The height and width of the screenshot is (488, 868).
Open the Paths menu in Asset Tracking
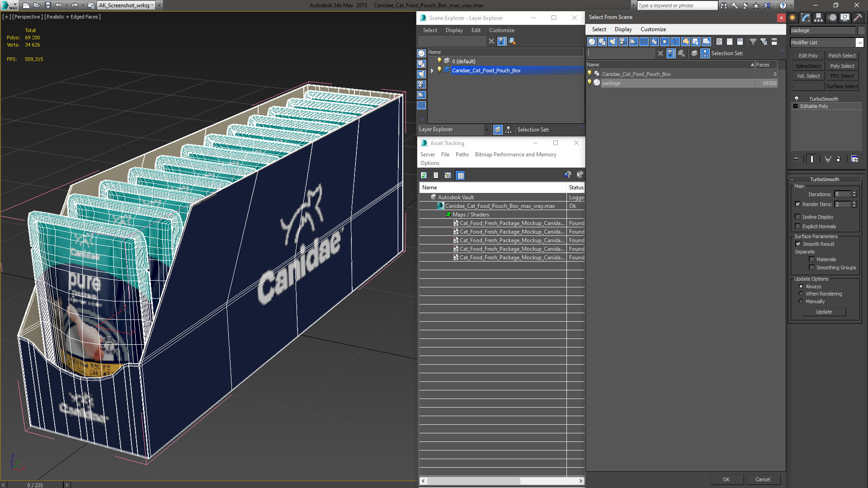pyautogui.click(x=462, y=155)
